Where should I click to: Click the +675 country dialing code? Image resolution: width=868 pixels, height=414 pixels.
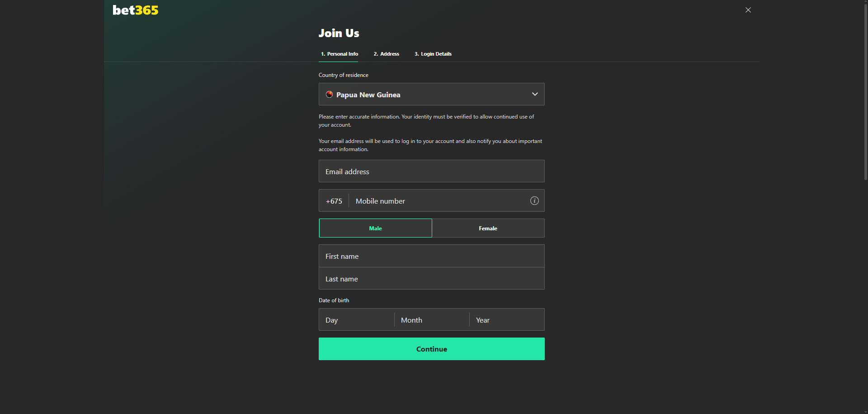[334, 201]
